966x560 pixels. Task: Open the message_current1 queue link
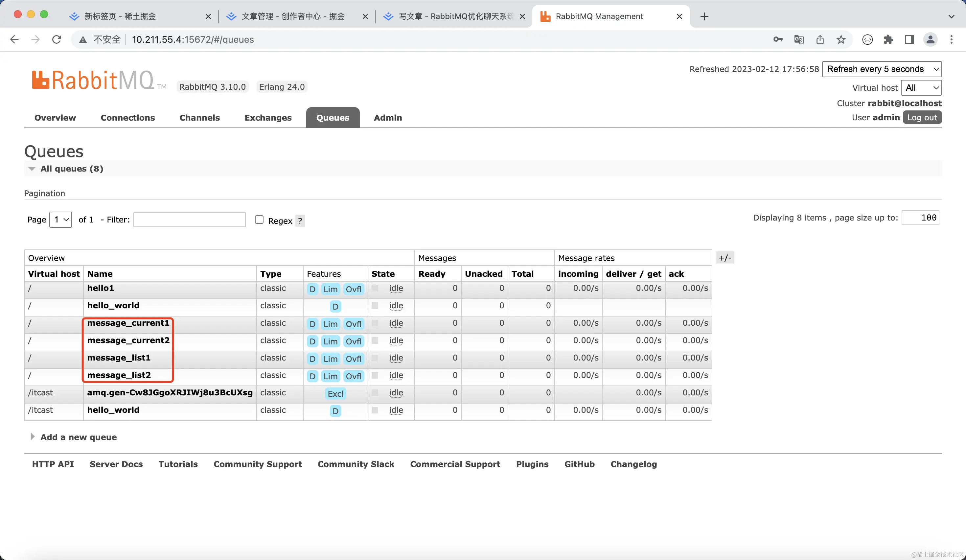pyautogui.click(x=128, y=323)
